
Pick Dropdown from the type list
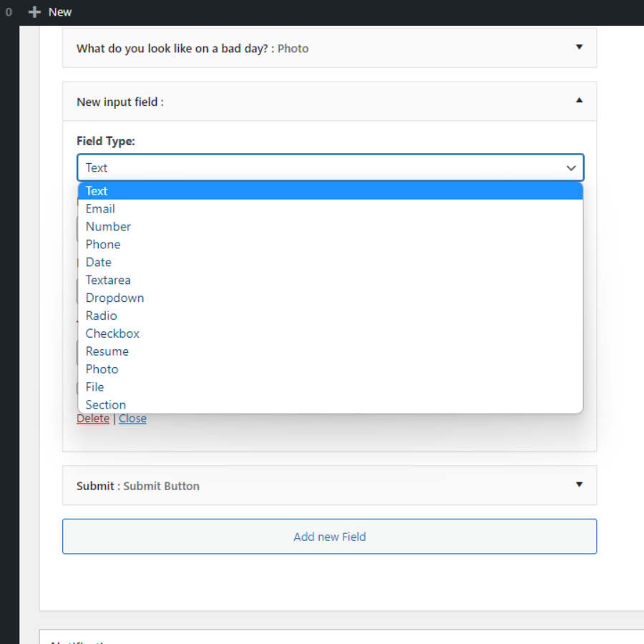pyautogui.click(x=330, y=298)
